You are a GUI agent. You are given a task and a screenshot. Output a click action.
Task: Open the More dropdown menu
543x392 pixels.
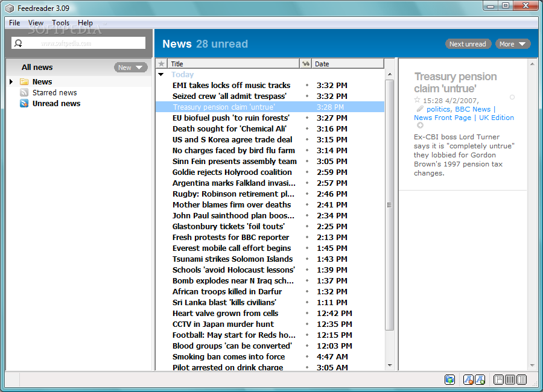[x=513, y=44]
